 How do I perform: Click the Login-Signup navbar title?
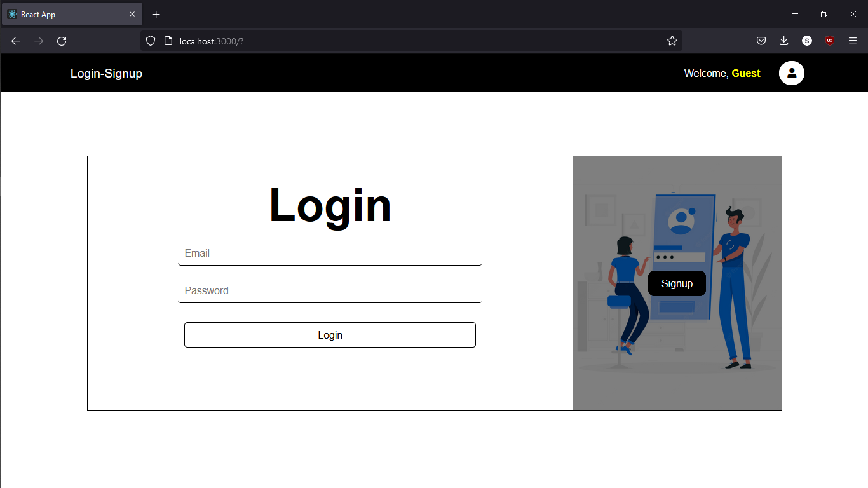point(106,73)
